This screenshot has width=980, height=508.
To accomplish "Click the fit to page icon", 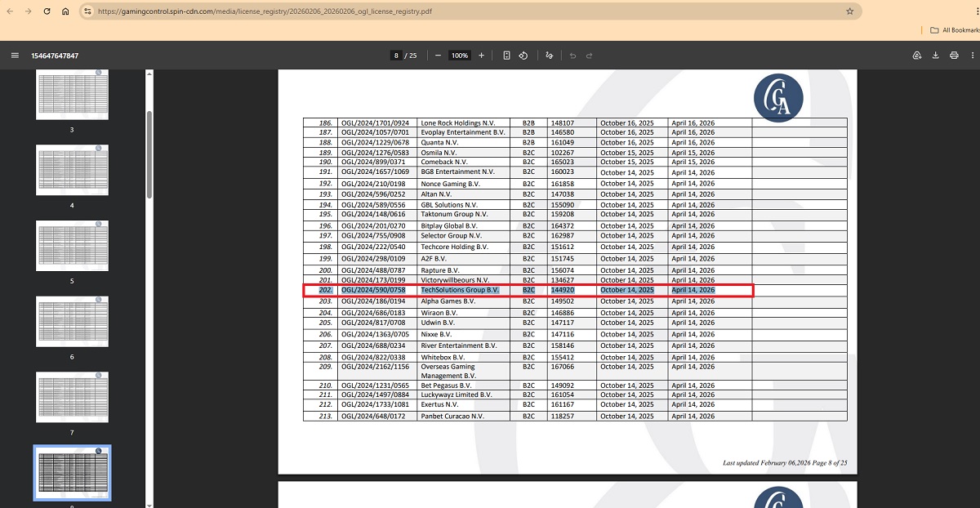I will point(506,56).
